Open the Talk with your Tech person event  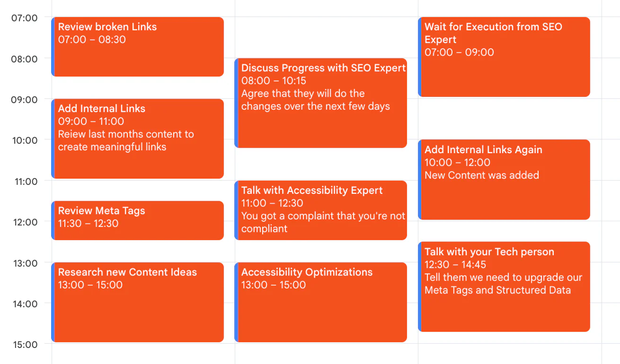(x=503, y=286)
